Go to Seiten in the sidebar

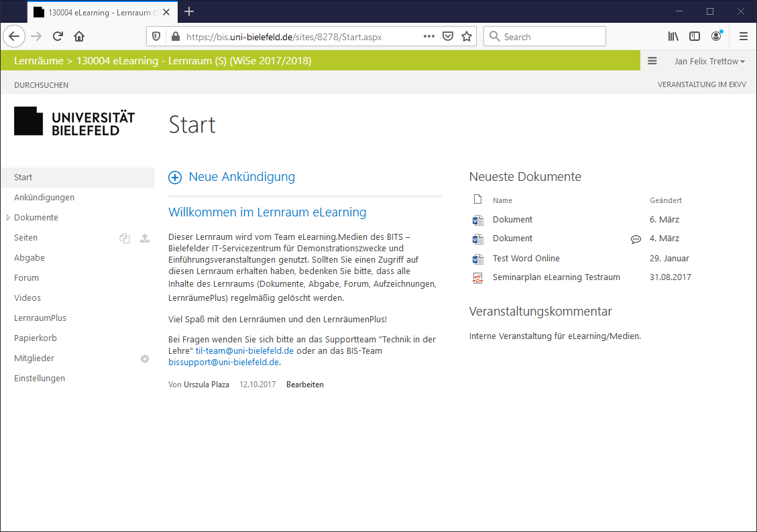(x=25, y=237)
